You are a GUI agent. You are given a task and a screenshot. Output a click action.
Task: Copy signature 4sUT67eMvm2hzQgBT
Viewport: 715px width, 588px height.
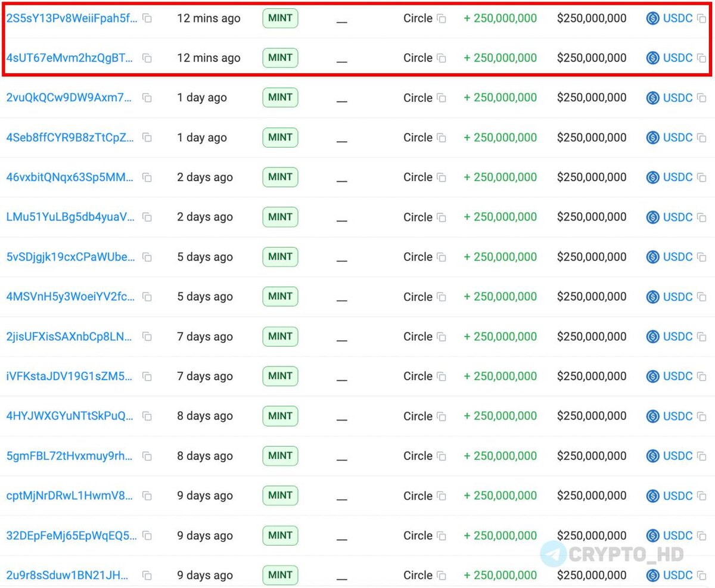click(147, 58)
